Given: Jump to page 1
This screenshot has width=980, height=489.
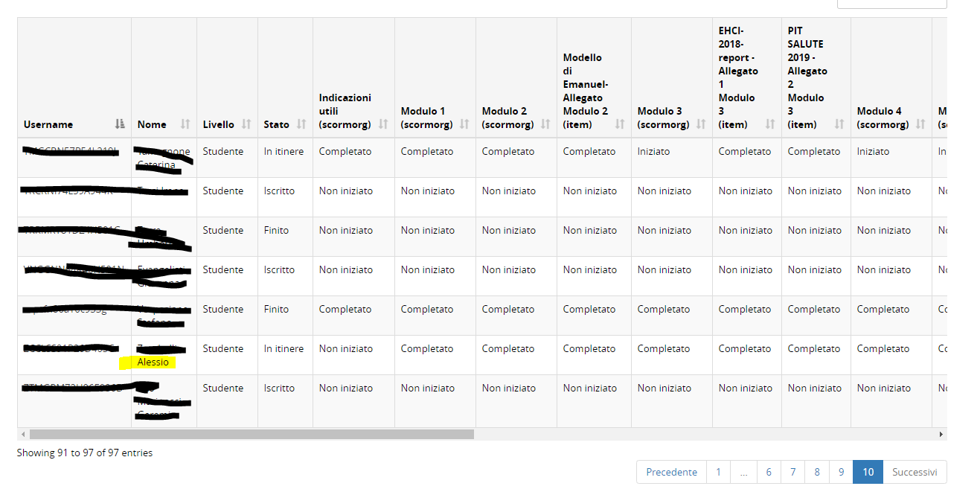Looking at the screenshot, I should 718,472.
